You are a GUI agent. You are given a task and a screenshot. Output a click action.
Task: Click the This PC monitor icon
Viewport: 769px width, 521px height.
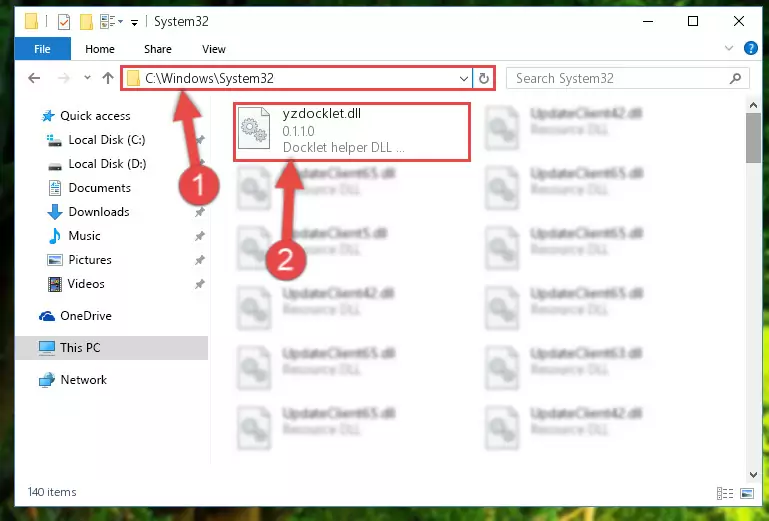47,348
